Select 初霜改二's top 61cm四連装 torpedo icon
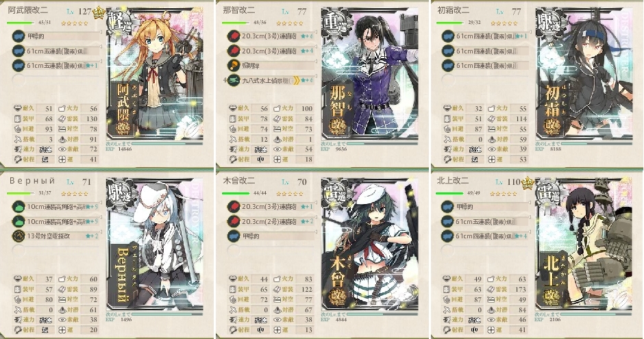 (447, 36)
